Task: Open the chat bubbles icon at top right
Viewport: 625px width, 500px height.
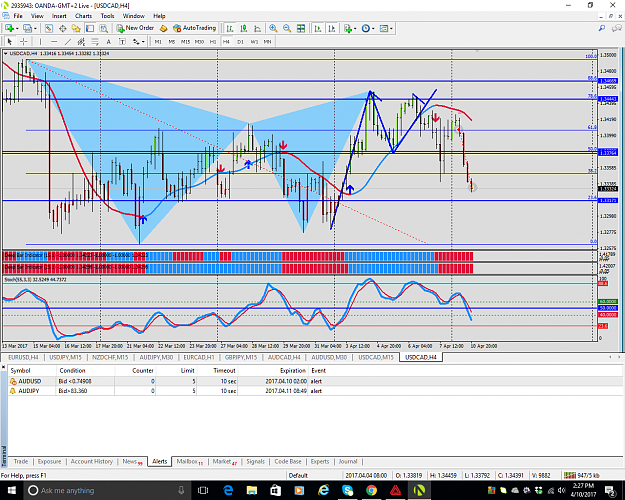Action: pos(617,28)
